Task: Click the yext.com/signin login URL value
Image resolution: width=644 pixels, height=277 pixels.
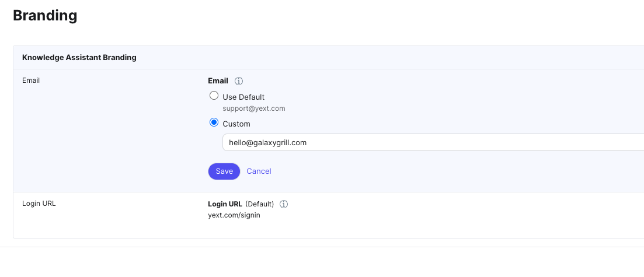Action: click(x=234, y=215)
